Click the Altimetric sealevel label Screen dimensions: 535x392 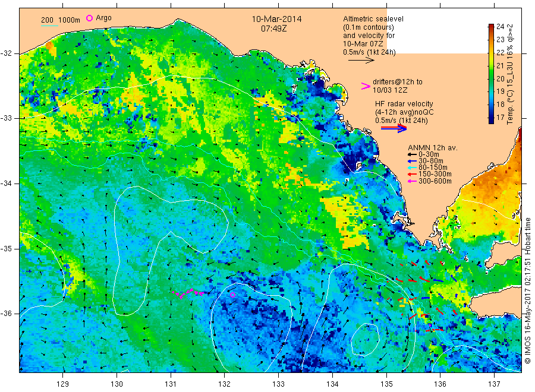tap(373, 19)
